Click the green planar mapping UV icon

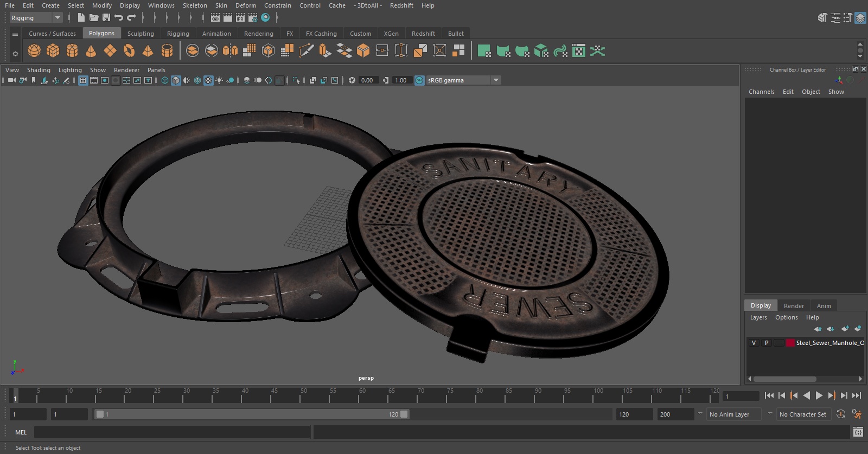tap(484, 51)
